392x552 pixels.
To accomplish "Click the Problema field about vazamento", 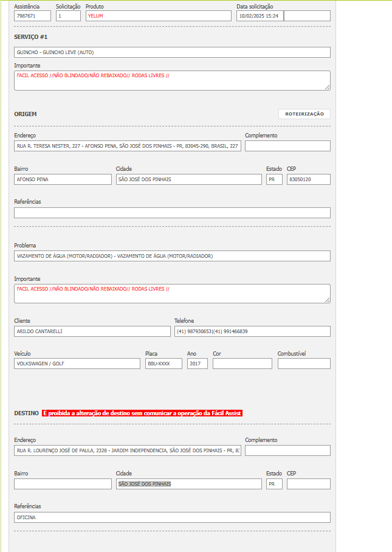I will tap(172, 256).
